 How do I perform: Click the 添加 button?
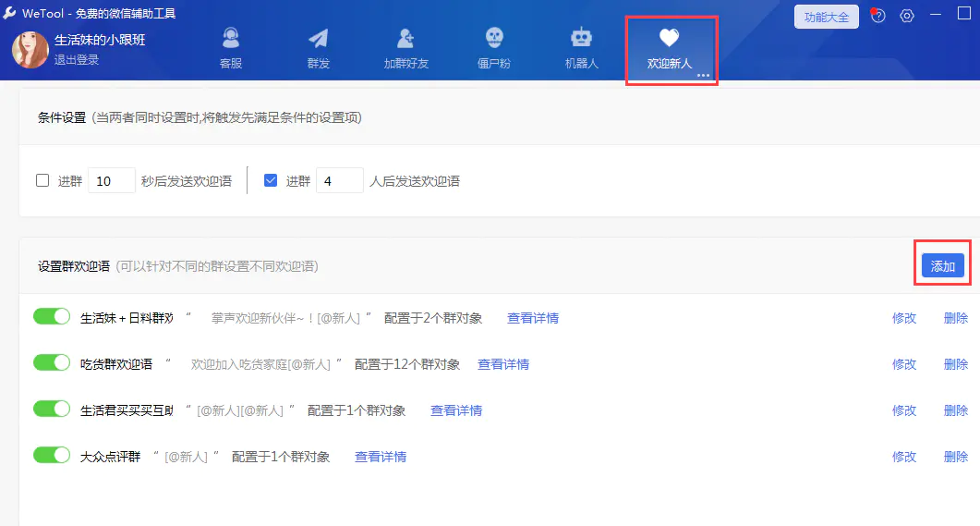tap(942, 266)
